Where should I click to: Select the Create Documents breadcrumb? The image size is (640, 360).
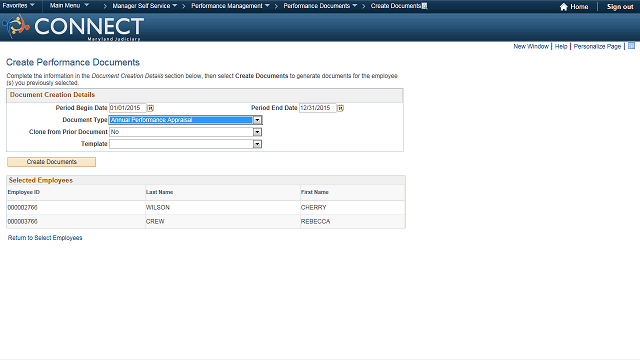[396, 6]
